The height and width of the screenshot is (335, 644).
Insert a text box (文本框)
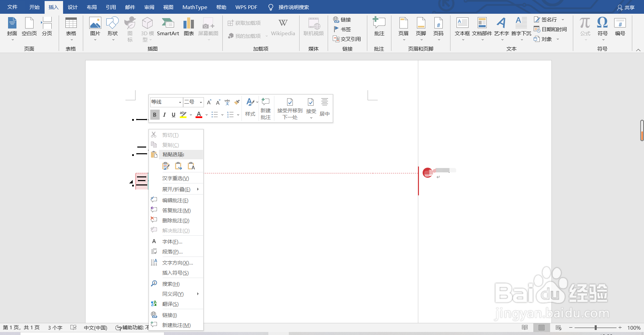click(463, 29)
